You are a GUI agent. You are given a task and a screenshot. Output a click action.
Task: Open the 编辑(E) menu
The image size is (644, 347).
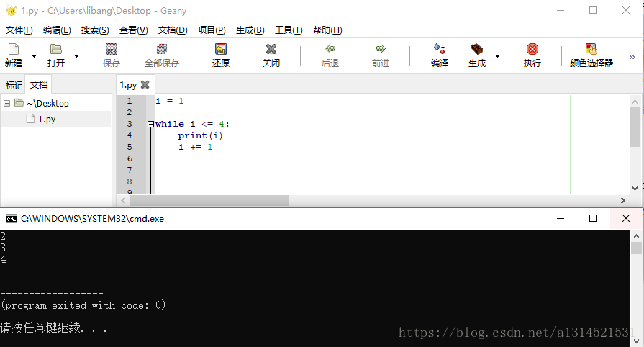pos(57,30)
